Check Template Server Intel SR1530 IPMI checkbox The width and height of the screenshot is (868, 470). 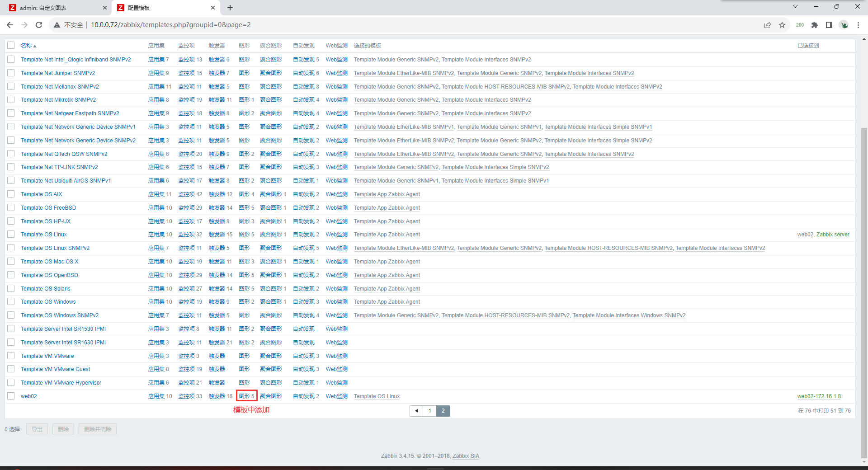click(11, 329)
